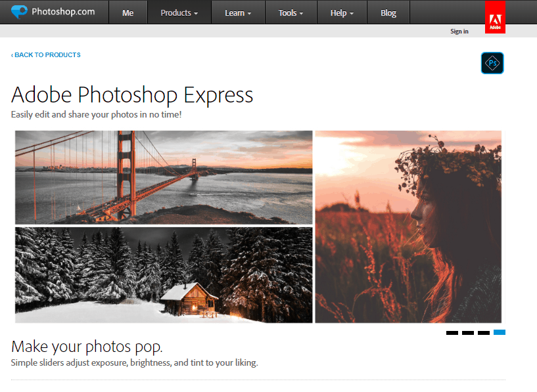Expand the Learn dropdown menu
537x392 pixels.
click(x=238, y=12)
